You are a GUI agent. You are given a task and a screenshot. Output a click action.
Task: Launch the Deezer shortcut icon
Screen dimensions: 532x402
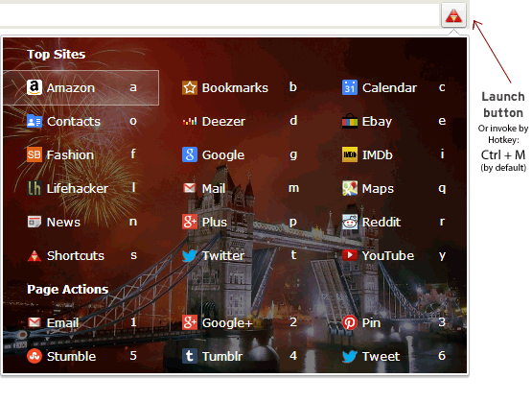[x=190, y=121]
